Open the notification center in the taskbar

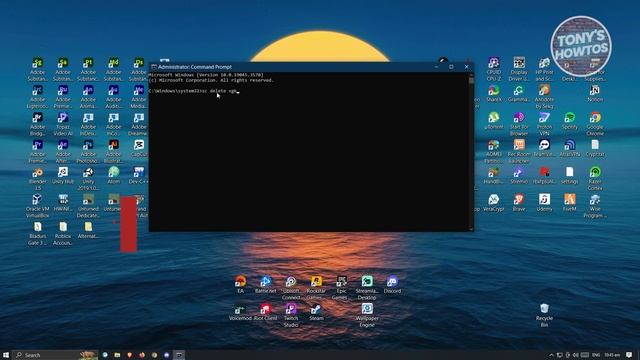[629, 355]
